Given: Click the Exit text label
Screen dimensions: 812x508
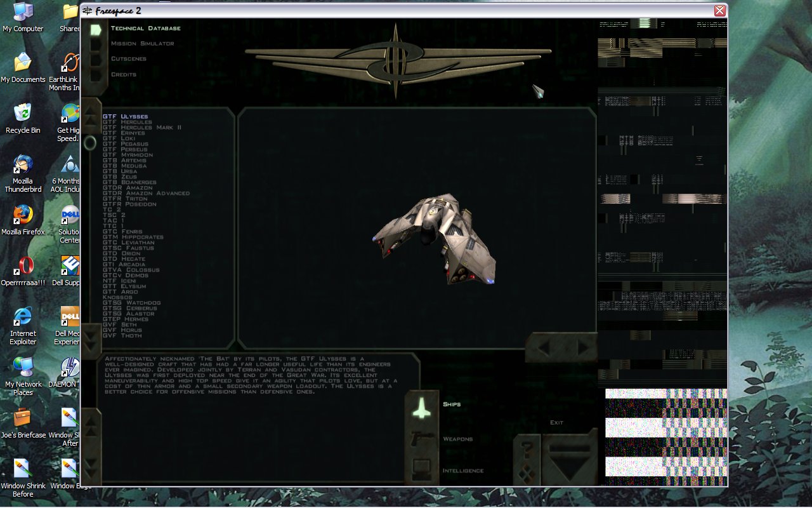Looking at the screenshot, I should click(x=556, y=423).
